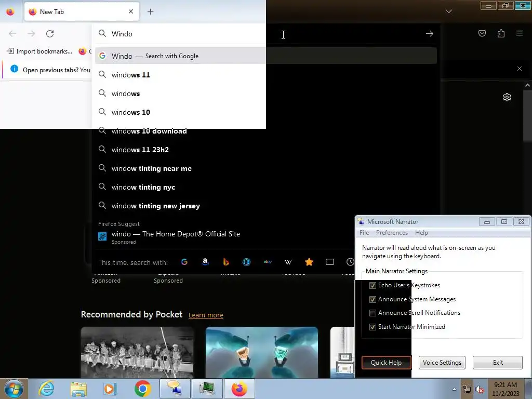
Task: Open Firefox View from the tab strip
Action: [10, 12]
